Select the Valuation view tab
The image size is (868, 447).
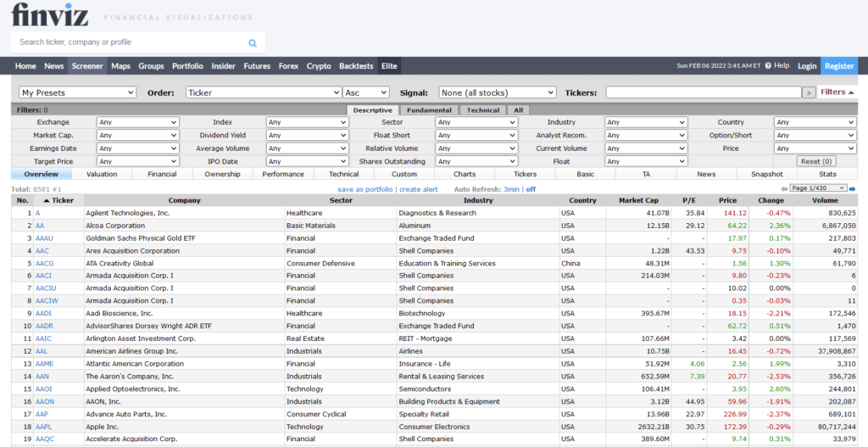pyautogui.click(x=102, y=174)
